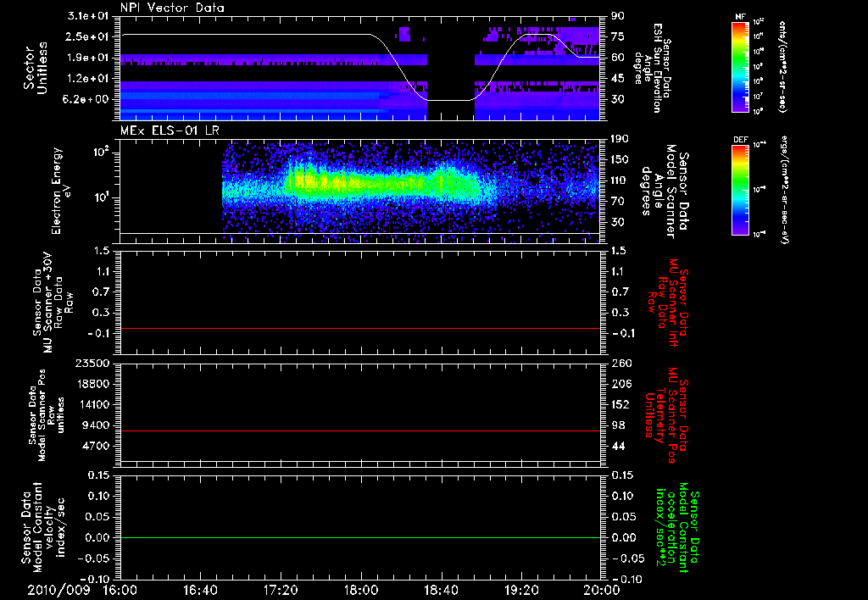This screenshot has height=600, width=868.
Task: Click the 20:00 time axis label
Action: [x=602, y=590]
